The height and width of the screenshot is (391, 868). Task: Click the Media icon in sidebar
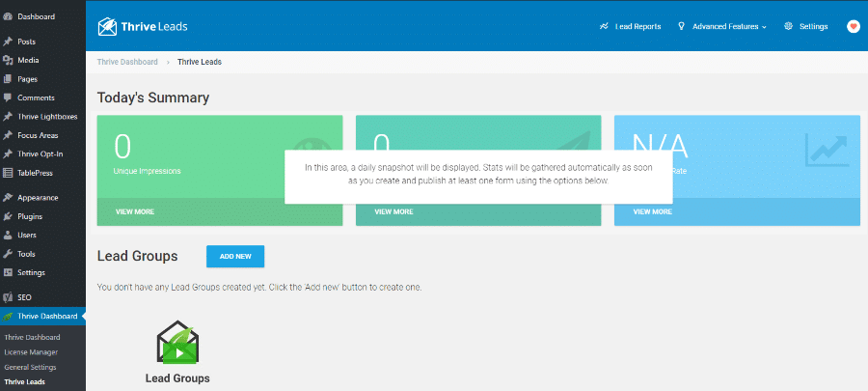click(x=8, y=61)
